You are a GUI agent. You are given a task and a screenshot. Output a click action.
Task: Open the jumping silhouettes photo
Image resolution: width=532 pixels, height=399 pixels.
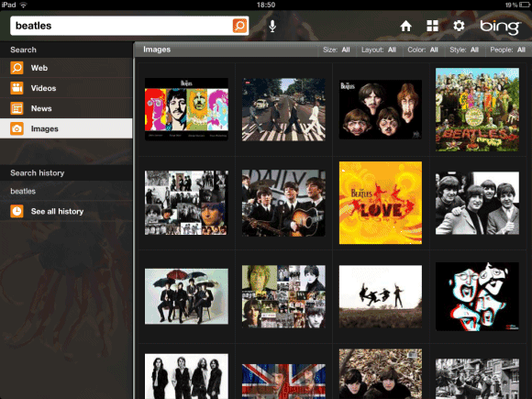[x=381, y=296]
